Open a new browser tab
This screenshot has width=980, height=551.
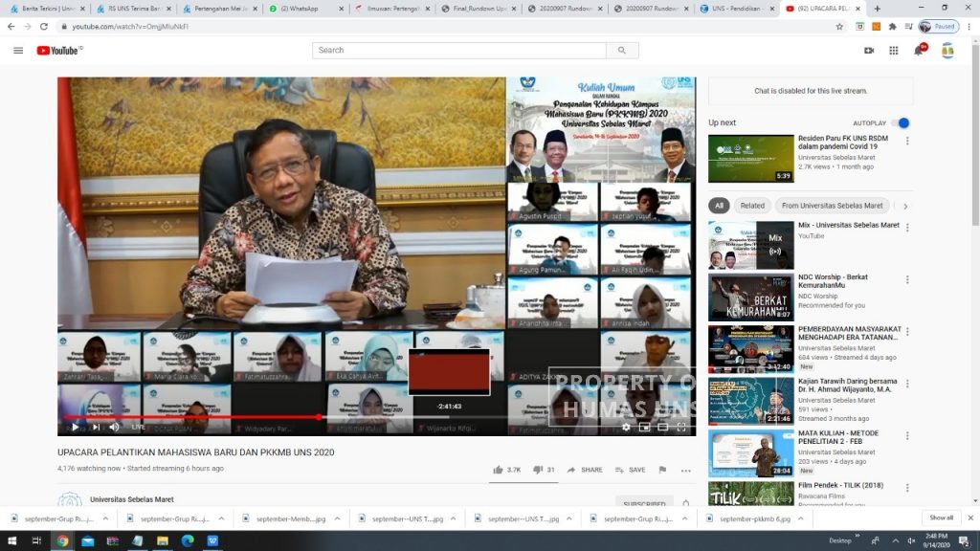[x=877, y=9]
